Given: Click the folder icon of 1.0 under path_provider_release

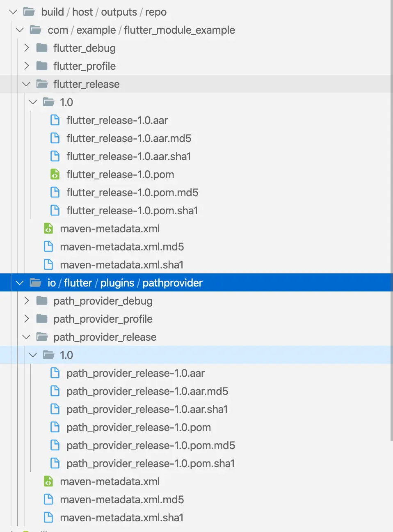Looking at the screenshot, I should 49,355.
